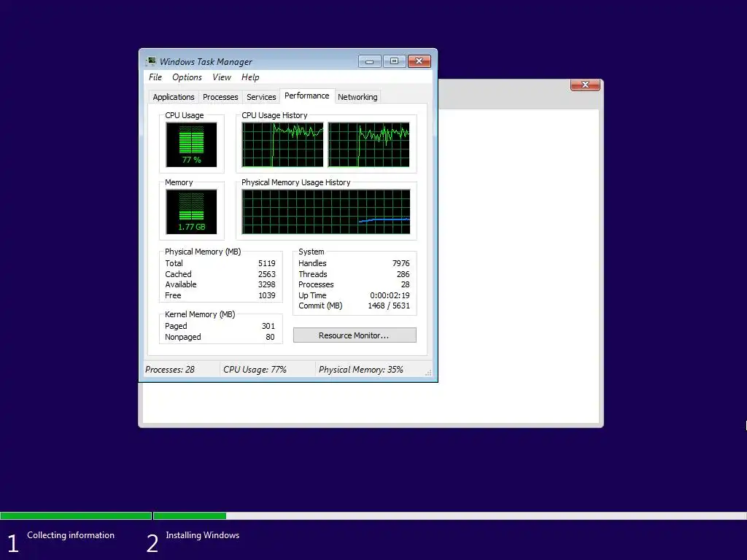Click the Physical Memory Usage History graph
747x560 pixels.
pyautogui.click(x=326, y=212)
